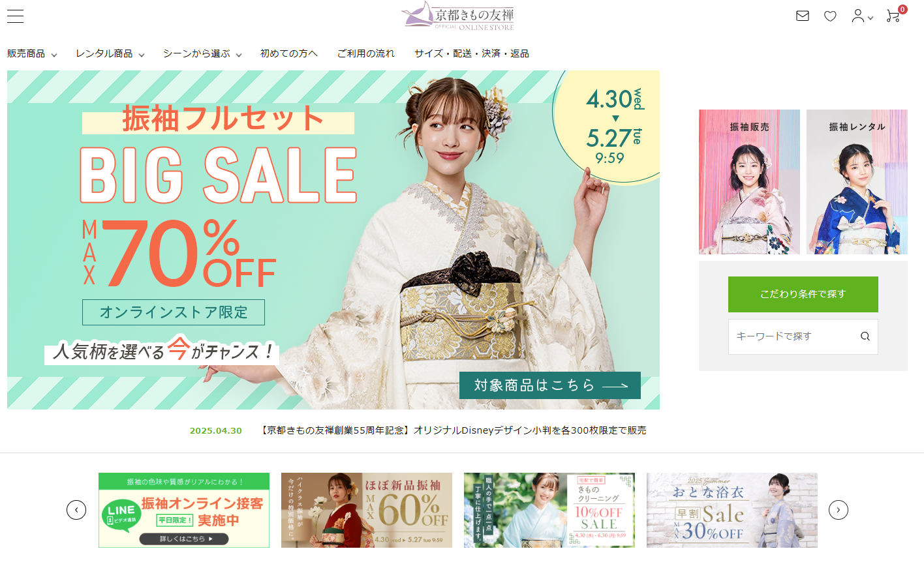
Task: Open favorites heart icon
Action: coord(830,16)
